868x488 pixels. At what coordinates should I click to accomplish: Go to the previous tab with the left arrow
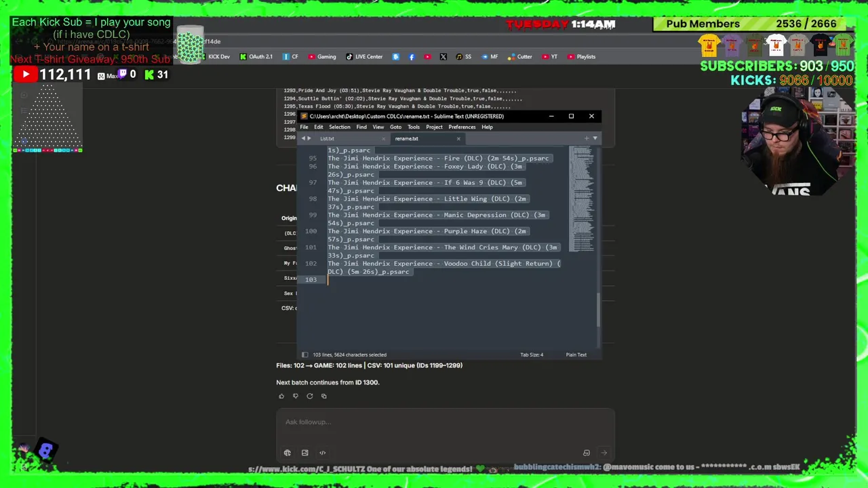(x=303, y=138)
